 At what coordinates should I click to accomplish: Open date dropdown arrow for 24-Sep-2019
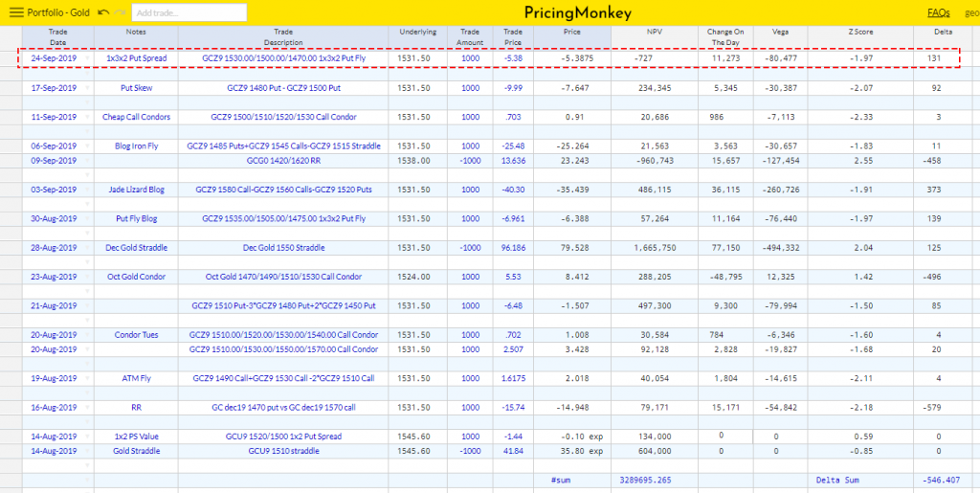(87, 58)
